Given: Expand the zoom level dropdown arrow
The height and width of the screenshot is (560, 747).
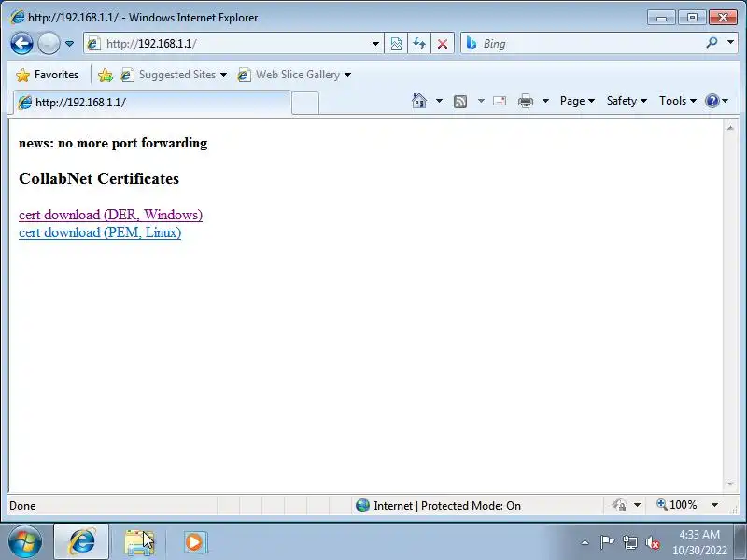Looking at the screenshot, I should coord(714,505).
